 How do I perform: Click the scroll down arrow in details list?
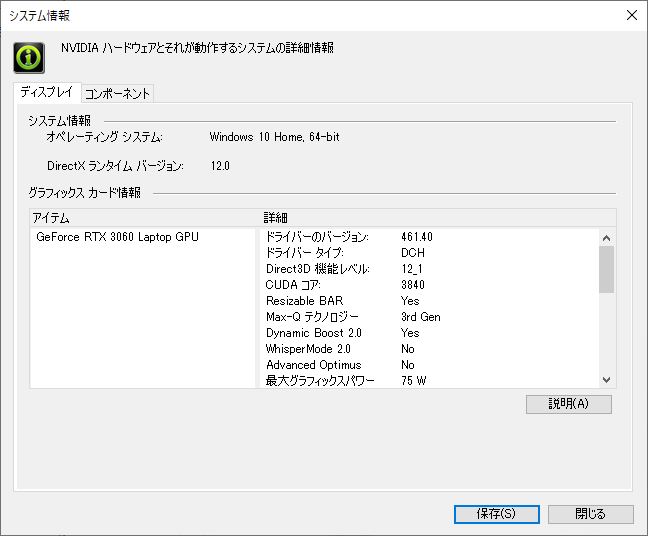tap(606, 379)
